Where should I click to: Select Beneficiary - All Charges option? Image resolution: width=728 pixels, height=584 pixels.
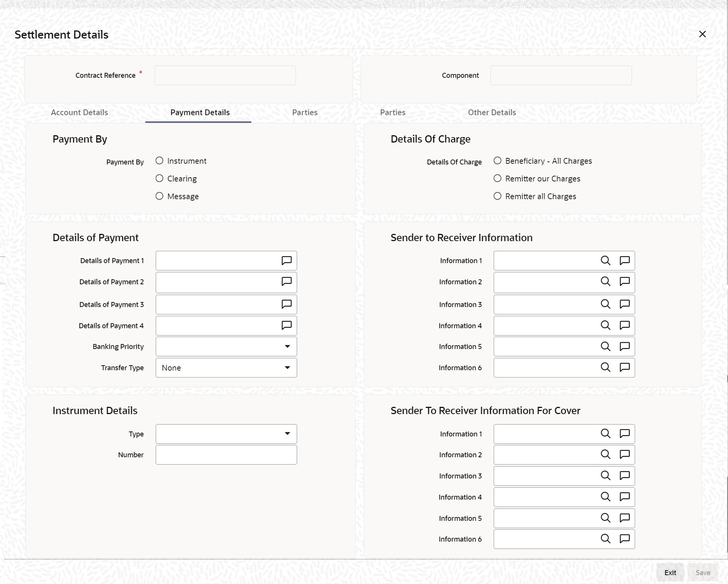coord(498,161)
